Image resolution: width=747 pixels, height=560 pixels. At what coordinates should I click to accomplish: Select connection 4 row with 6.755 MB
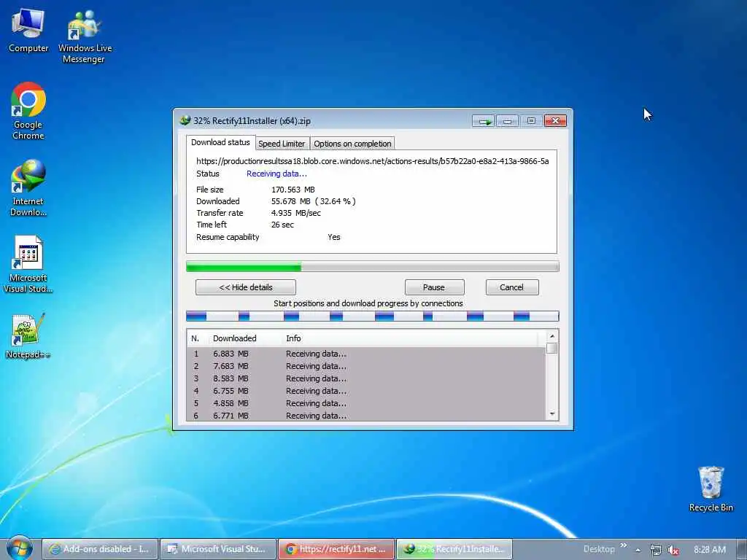tap(367, 391)
